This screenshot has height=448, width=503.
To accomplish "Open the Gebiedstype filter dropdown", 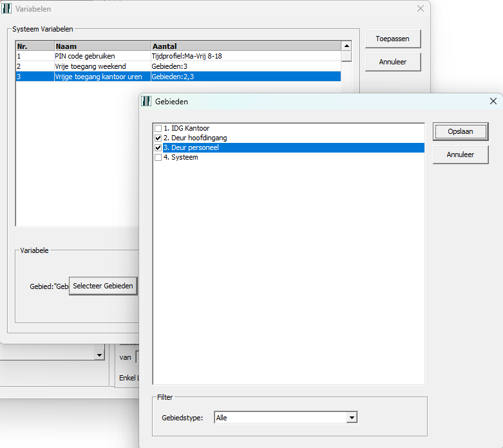I will pos(352,418).
